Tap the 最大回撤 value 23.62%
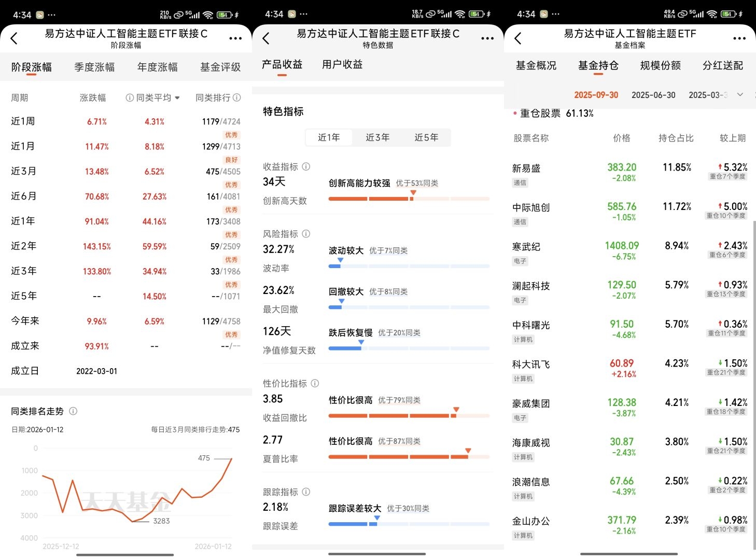The image size is (756, 560). 278,290
